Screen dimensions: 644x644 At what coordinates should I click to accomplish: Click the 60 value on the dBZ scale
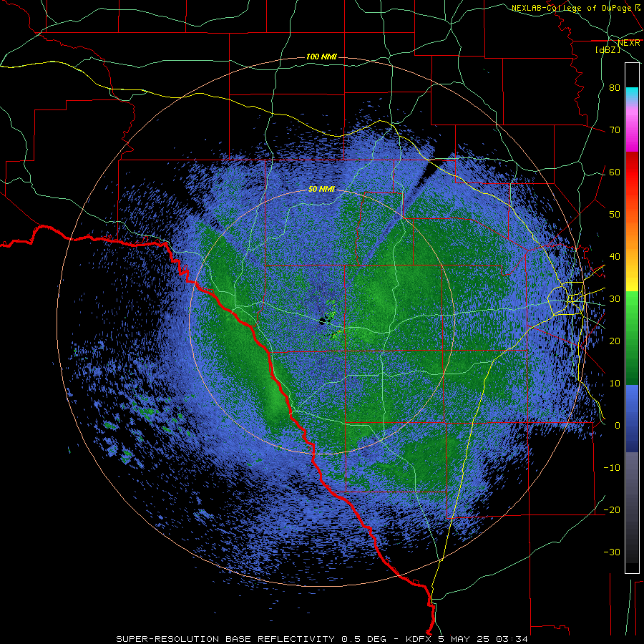tap(615, 172)
